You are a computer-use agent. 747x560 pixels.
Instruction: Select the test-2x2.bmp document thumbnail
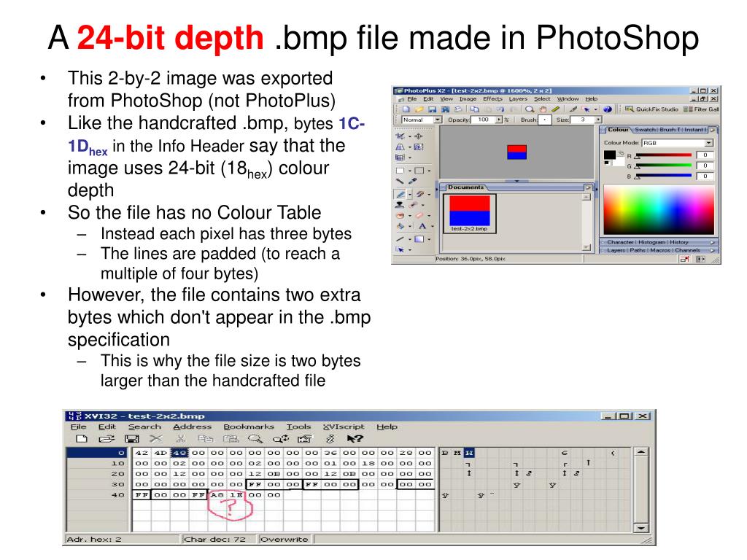(x=470, y=214)
